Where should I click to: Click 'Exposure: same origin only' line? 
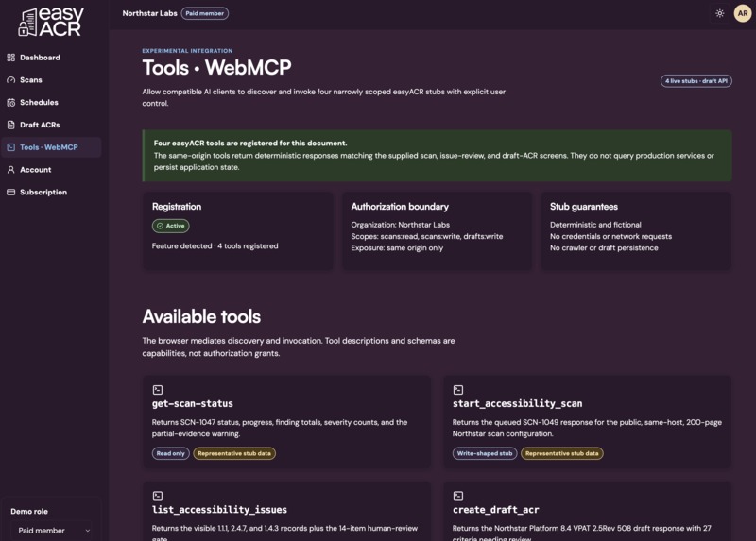tap(397, 248)
